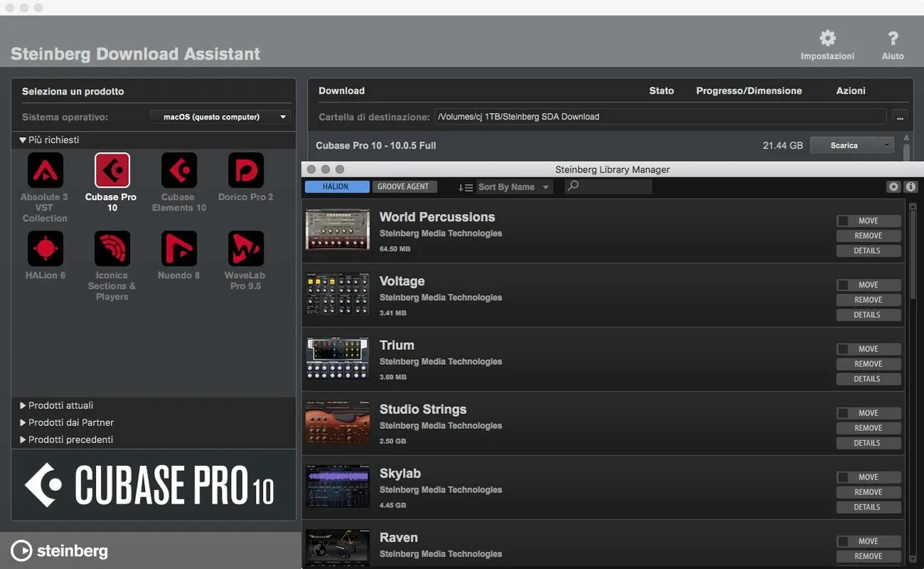Expand the Prodotti dai Partner section
This screenshot has width=924, height=569.
pyautogui.click(x=23, y=422)
